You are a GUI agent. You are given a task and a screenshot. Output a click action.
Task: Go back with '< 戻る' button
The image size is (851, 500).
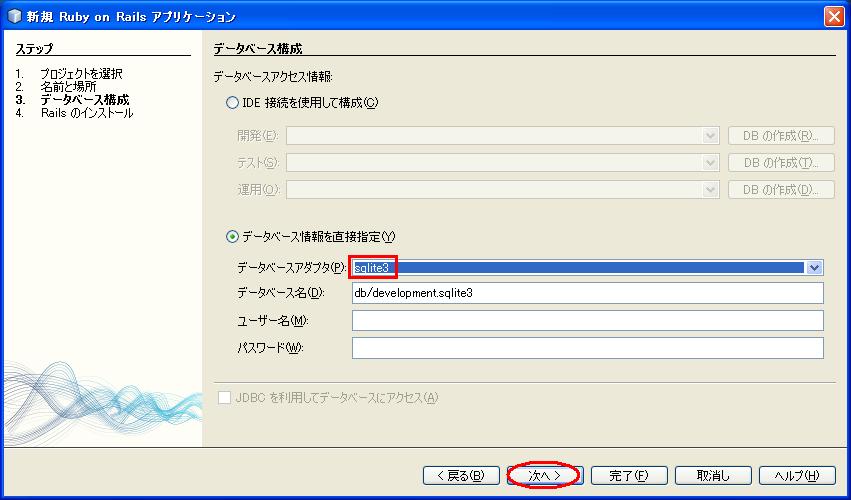pyautogui.click(x=461, y=476)
